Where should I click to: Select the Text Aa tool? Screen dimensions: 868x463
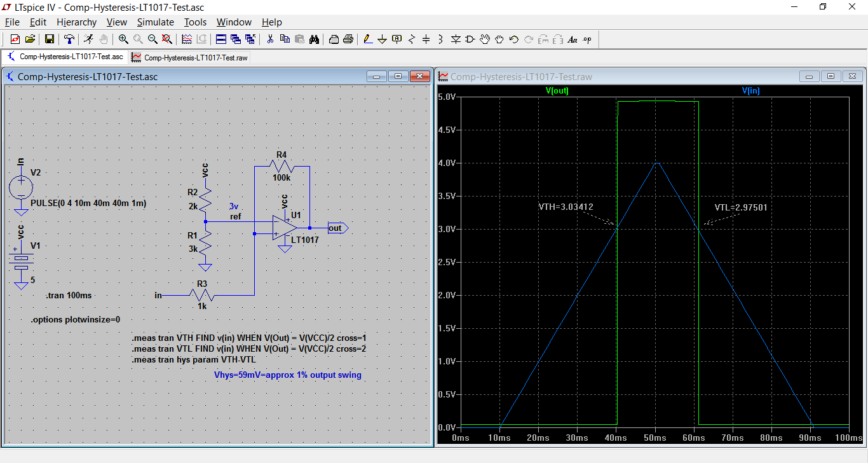click(x=573, y=39)
